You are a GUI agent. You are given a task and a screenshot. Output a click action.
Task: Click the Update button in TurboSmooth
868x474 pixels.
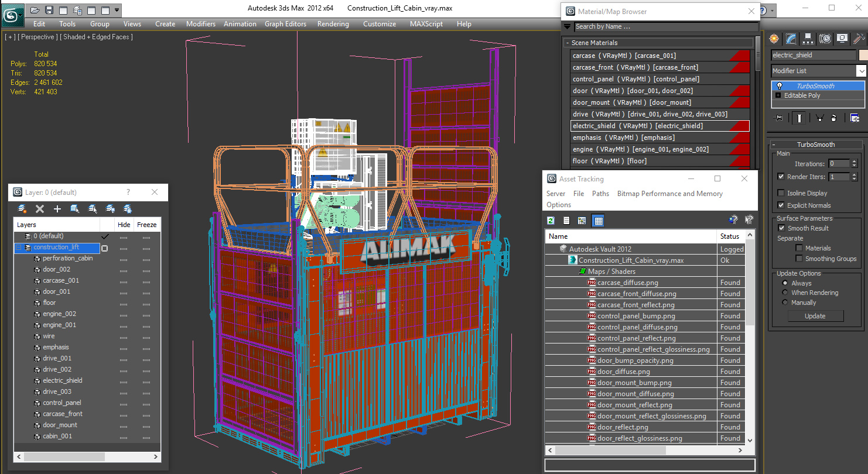coord(815,316)
